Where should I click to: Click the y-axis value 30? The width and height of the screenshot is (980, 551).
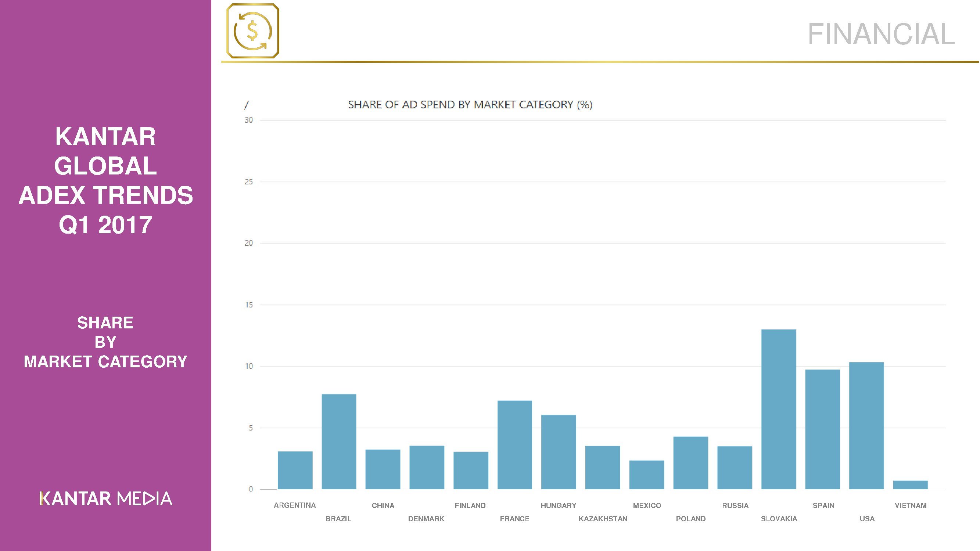249,120
